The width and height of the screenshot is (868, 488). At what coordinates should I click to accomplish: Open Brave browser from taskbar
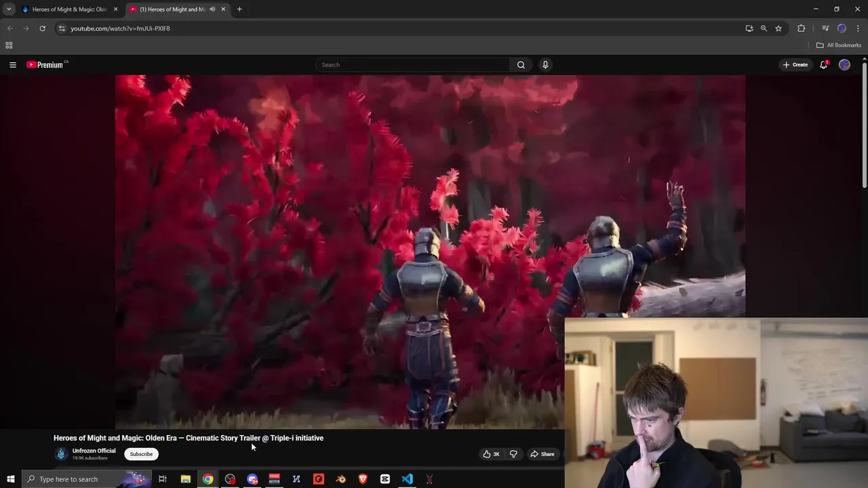(363, 479)
